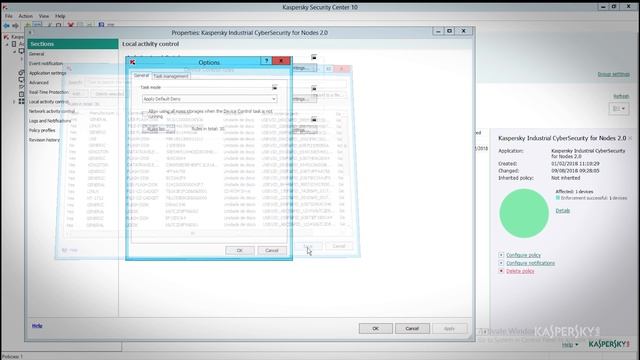Select Event notification section
The height and width of the screenshot is (360, 640).
[46, 64]
